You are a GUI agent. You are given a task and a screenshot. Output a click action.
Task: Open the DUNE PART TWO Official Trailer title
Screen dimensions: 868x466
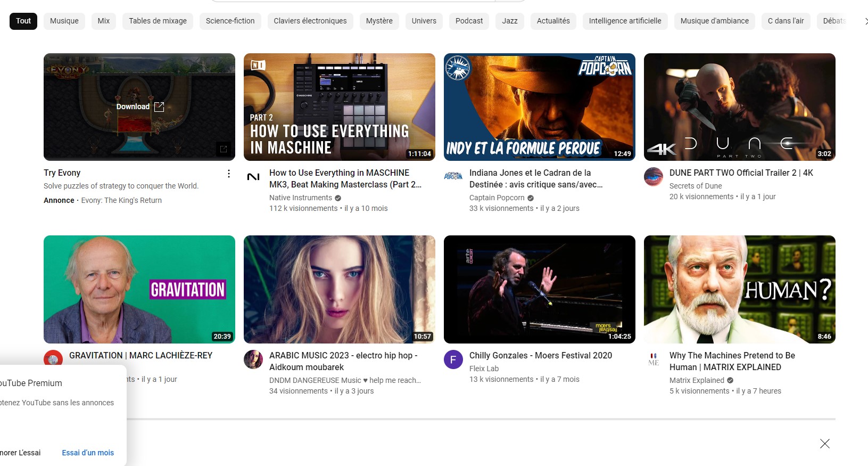pos(741,173)
